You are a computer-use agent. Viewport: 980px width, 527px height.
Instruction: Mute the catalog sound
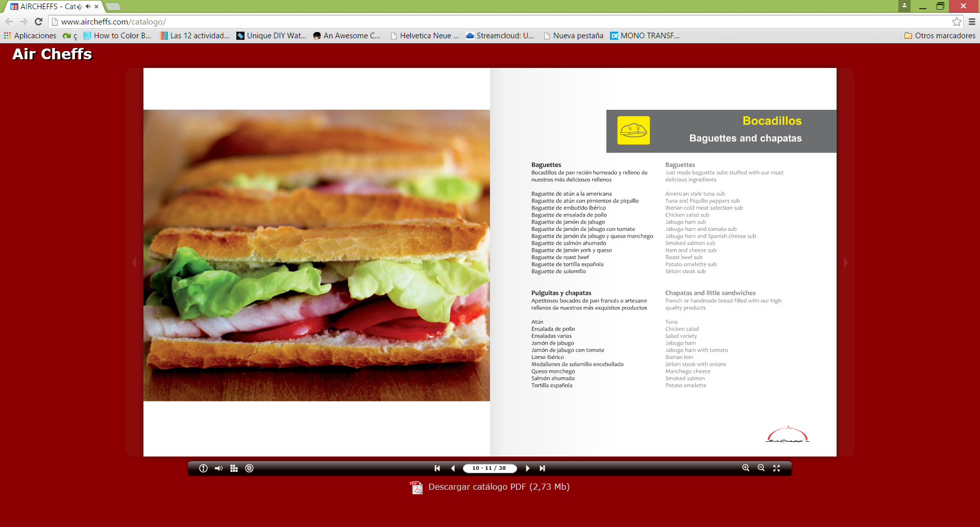pos(218,468)
